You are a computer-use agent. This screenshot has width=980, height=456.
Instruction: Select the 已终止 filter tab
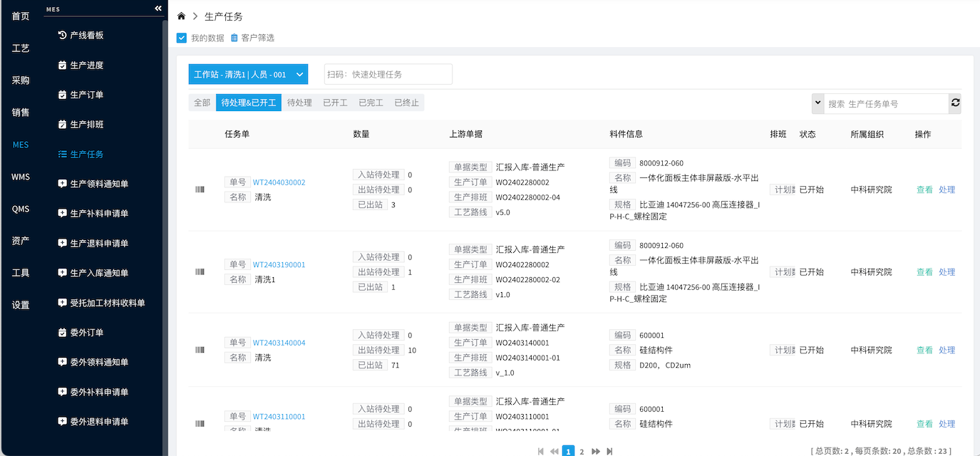point(406,103)
